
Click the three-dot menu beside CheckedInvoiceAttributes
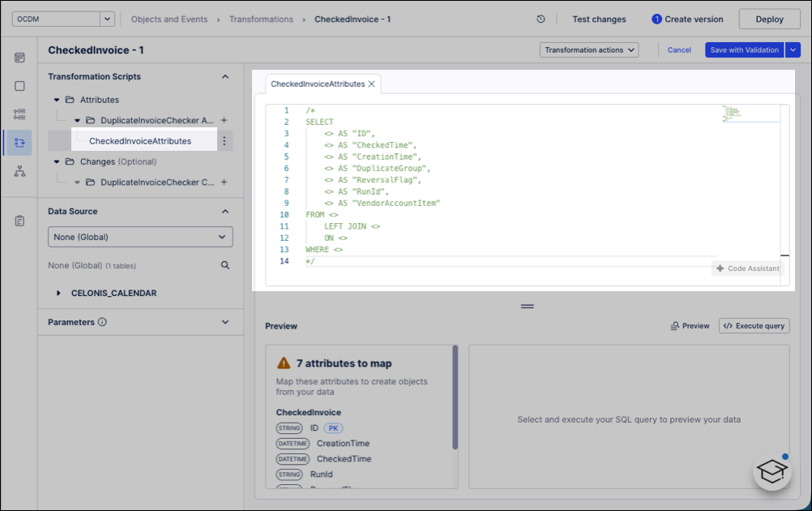pyautogui.click(x=225, y=140)
